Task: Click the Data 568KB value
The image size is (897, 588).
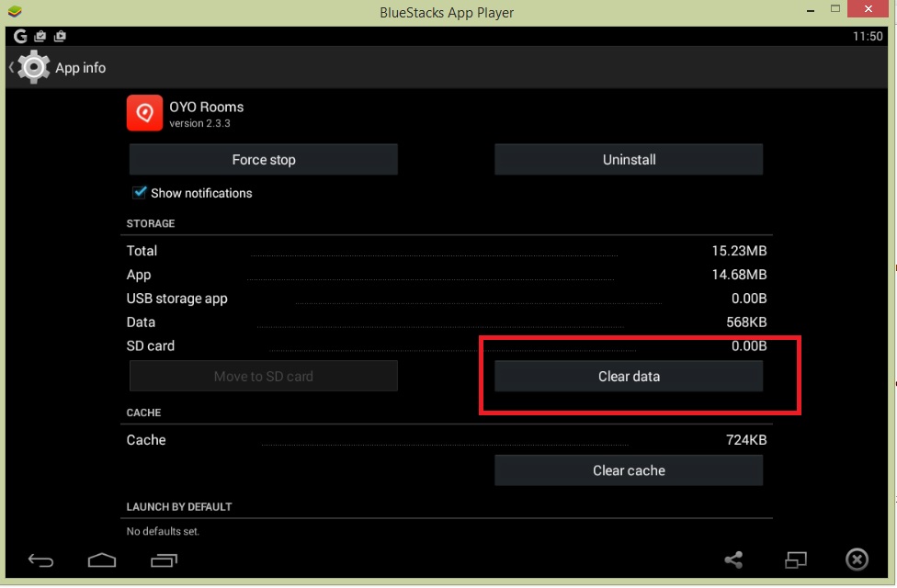Action: 746,322
